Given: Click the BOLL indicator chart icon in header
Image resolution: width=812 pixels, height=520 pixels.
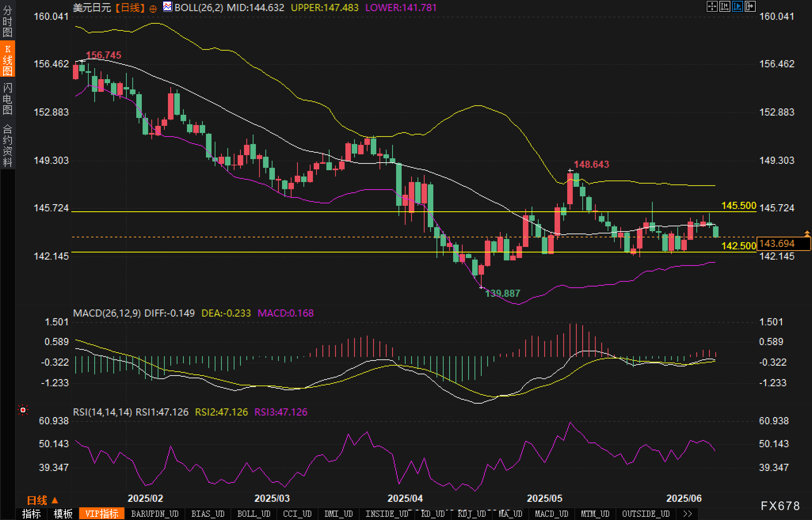Looking at the screenshot, I should click(x=168, y=7).
